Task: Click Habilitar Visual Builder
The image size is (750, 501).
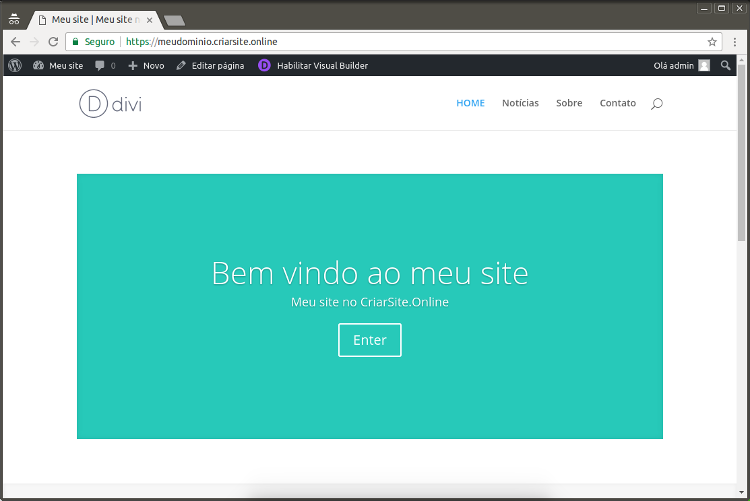Action: click(313, 65)
